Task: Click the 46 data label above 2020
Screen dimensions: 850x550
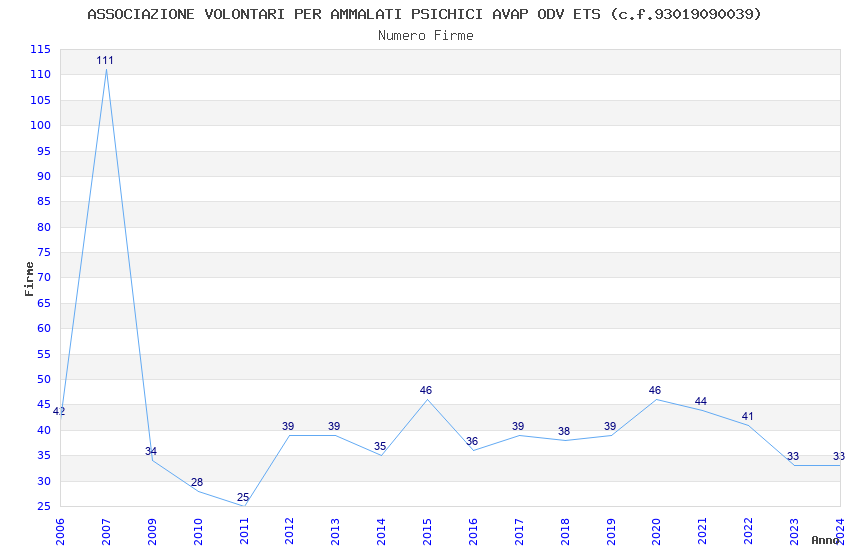Action: pyautogui.click(x=655, y=390)
